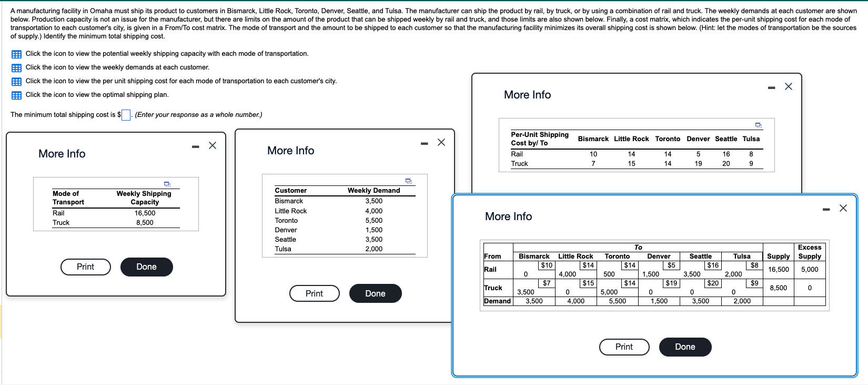
Task: Click the Little Rock row in demand table
Action: click(x=345, y=211)
